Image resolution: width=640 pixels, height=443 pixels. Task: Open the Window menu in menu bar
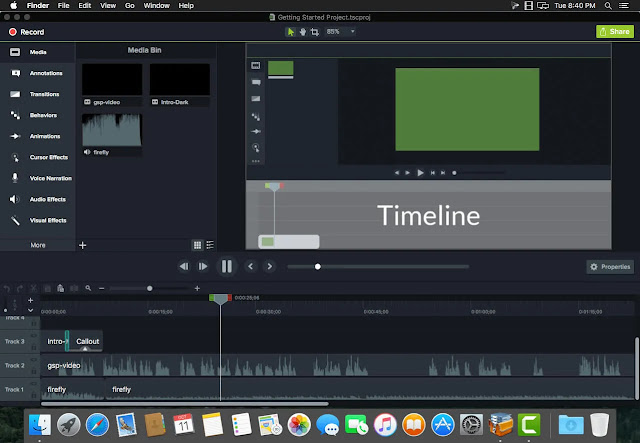coord(156,5)
